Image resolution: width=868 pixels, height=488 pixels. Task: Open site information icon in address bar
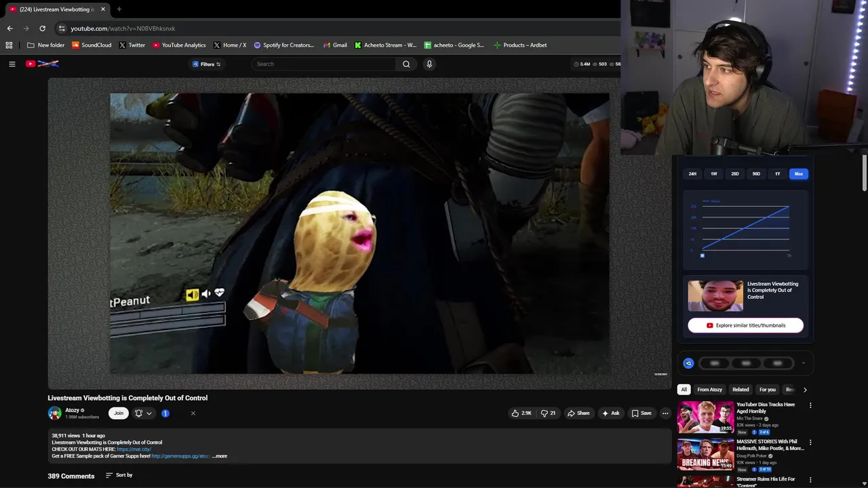click(x=62, y=28)
